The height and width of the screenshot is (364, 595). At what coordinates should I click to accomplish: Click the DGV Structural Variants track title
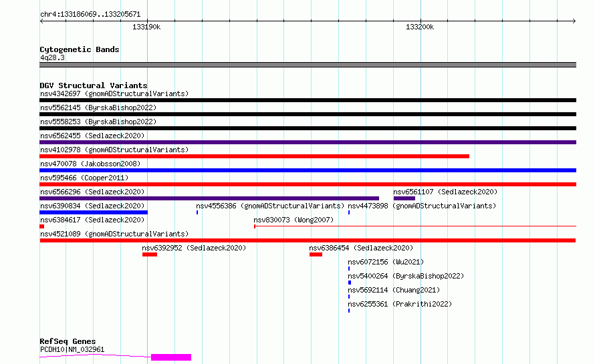coord(94,85)
